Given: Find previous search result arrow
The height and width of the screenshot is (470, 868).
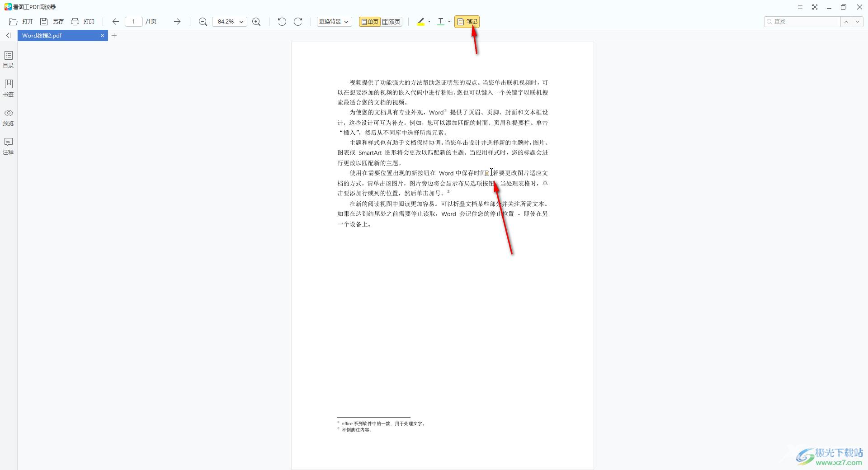Looking at the screenshot, I should [846, 22].
